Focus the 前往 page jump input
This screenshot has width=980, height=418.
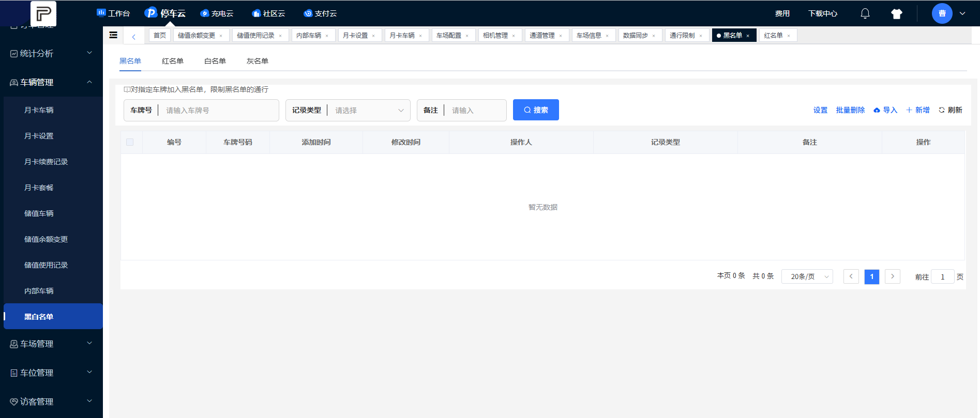pyautogui.click(x=942, y=276)
